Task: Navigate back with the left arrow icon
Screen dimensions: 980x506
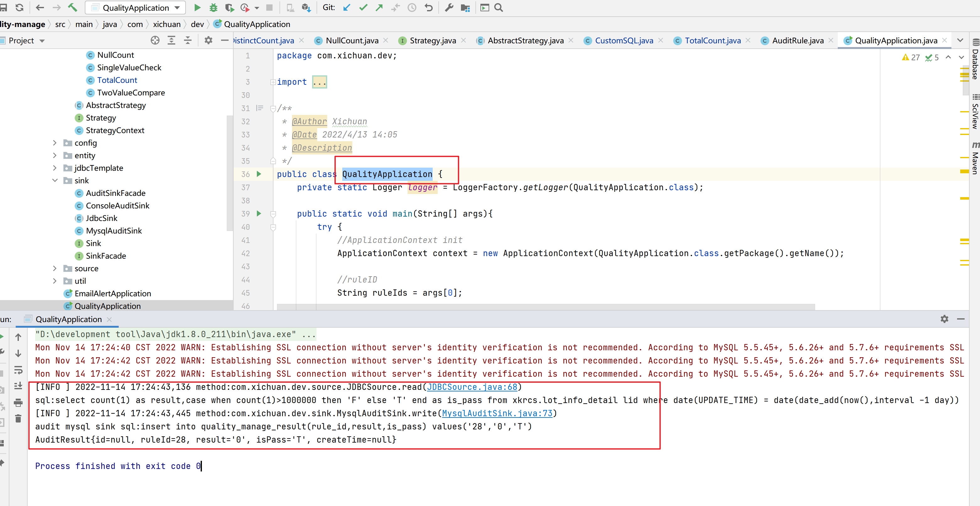Action: (40, 8)
